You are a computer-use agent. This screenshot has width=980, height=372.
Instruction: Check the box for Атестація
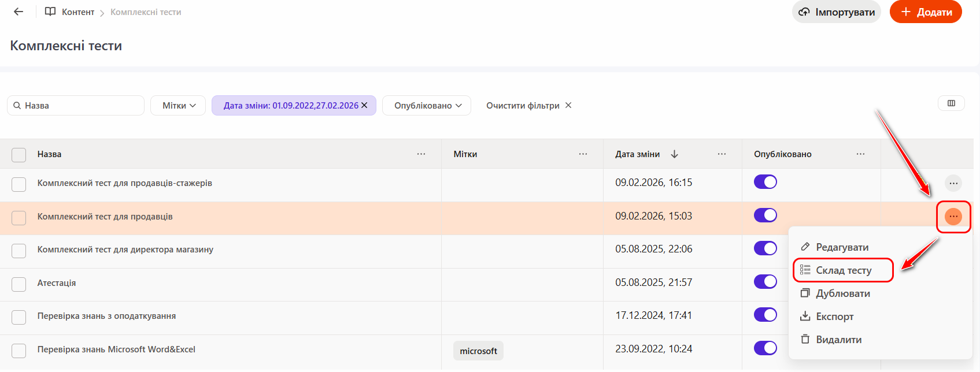(19, 284)
